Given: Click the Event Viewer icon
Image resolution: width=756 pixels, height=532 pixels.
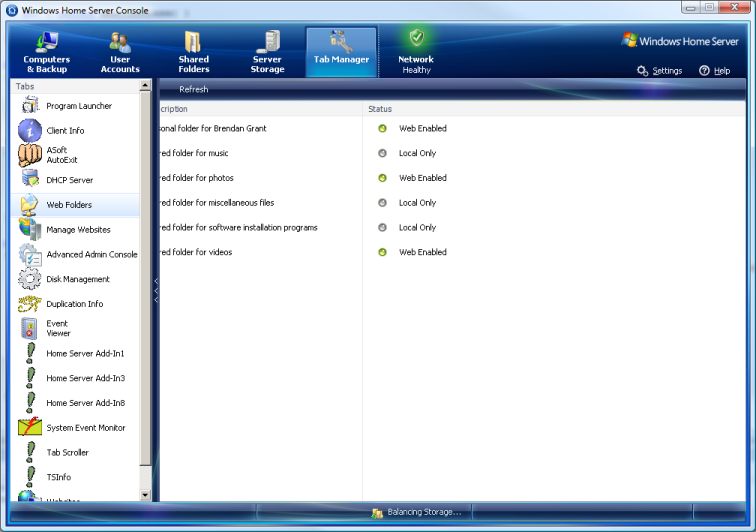Looking at the screenshot, I should [30, 328].
